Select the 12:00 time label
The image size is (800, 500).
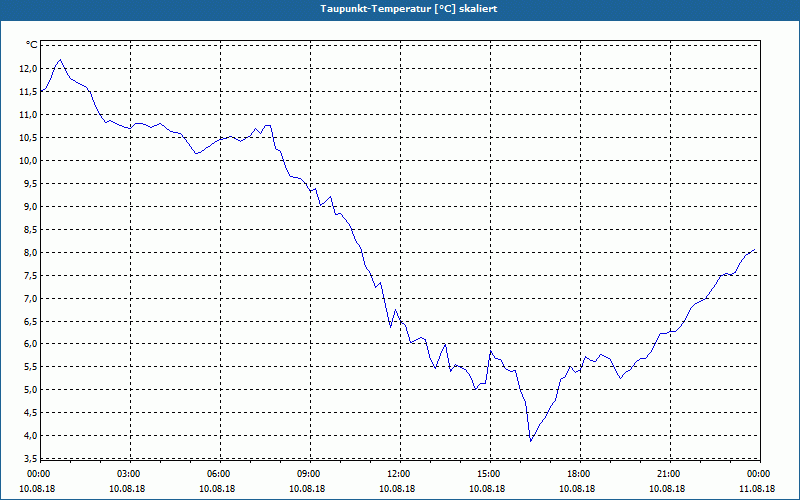[397, 474]
